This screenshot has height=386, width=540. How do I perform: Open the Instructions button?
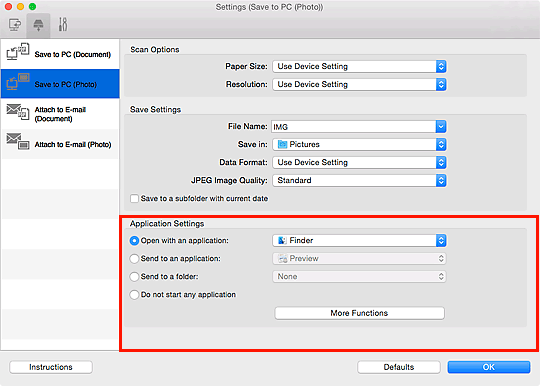click(x=51, y=367)
